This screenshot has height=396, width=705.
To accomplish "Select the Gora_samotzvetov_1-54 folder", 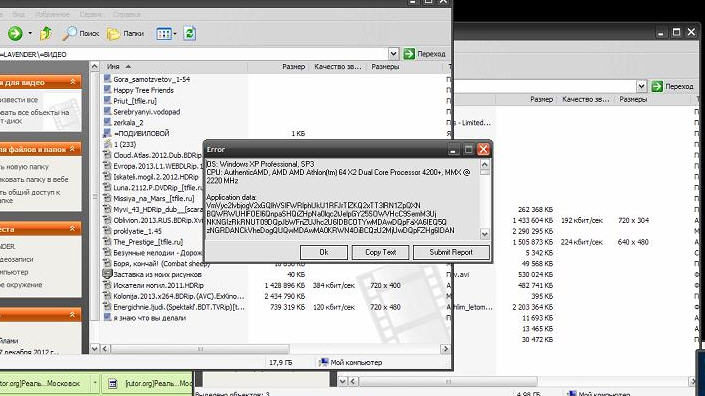I will pyautogui.click(x=147, y=79).
